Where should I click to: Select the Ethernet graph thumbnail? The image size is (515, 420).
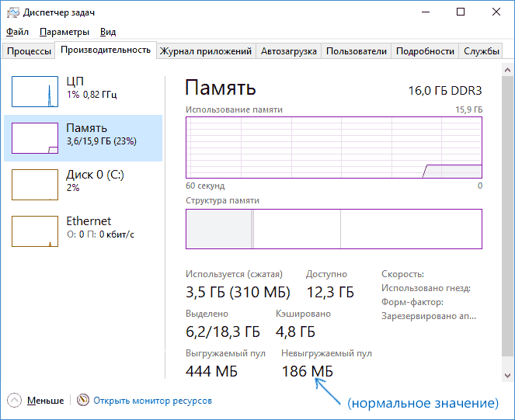click(x=35, y=231)
